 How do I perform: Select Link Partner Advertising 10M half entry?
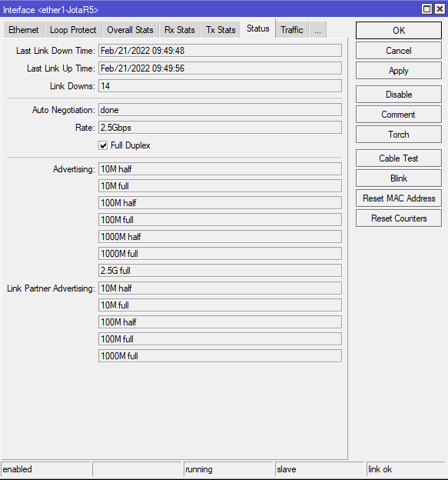220,288
